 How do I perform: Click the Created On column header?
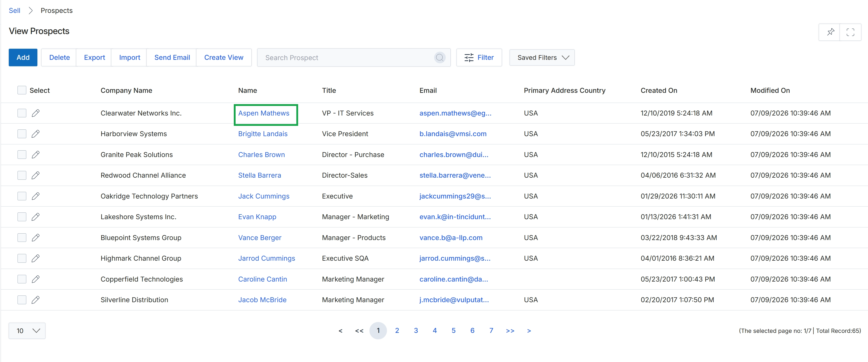click(659, 90)
